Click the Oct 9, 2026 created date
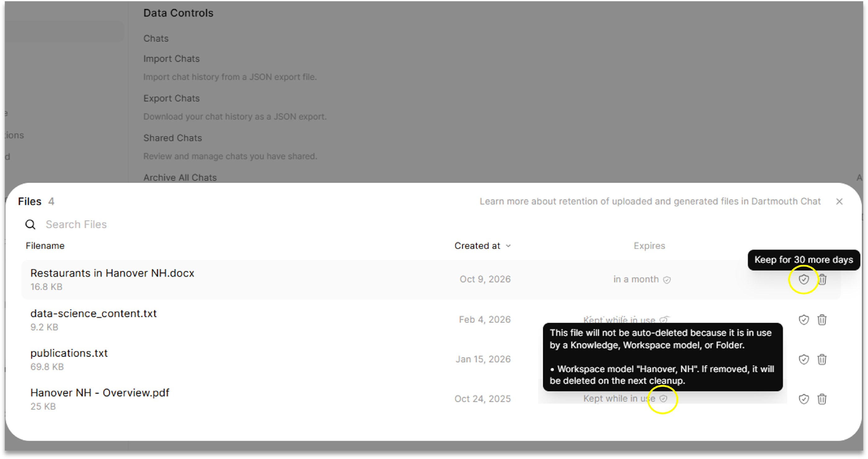The height and width of the screenshot is (459, 868). [485, 279]
